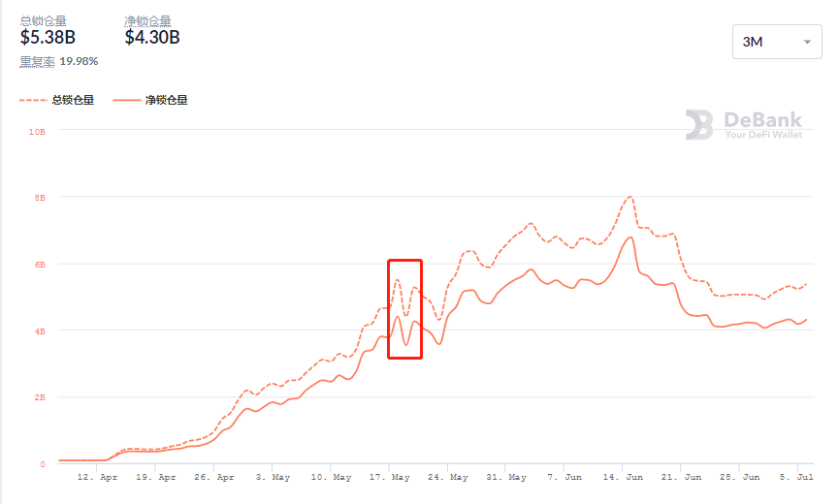This screenshot has width=838, height=504.
Task: Toggle the 总锁仓量 dashed legend series
Action: tap(56, 100)
